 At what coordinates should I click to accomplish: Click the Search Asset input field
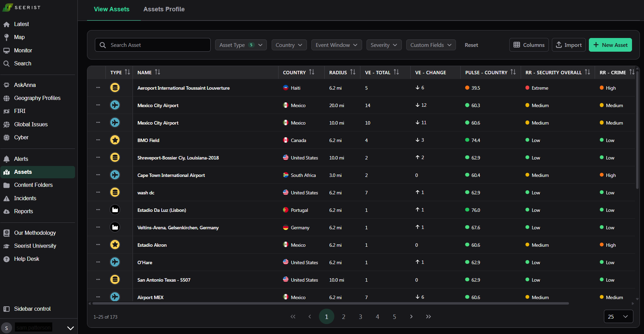click(153, 45)
